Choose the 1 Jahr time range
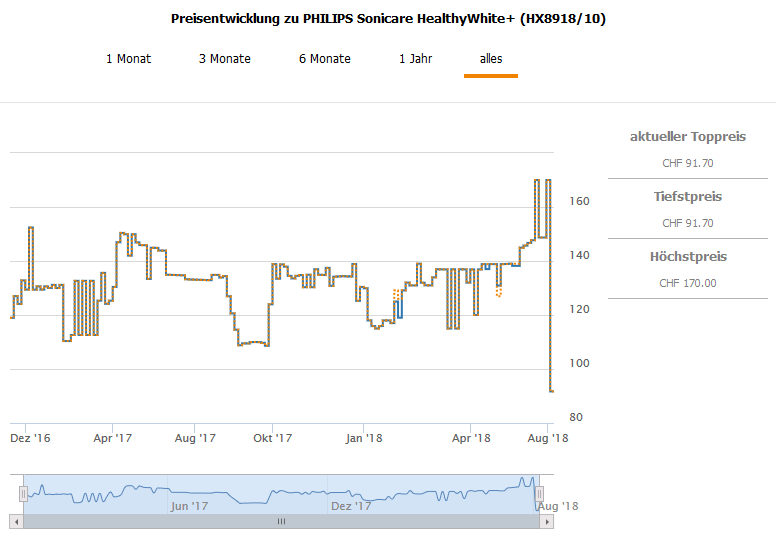779x542 pixels. (x=415, y=59)
